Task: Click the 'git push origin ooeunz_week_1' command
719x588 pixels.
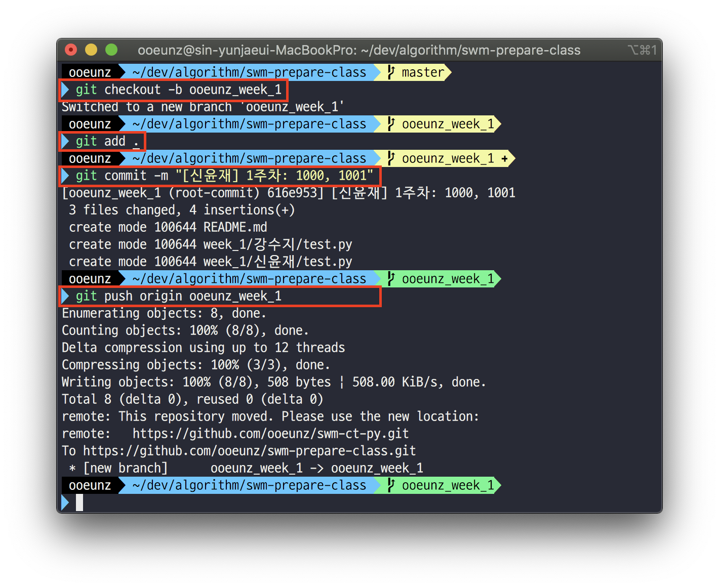Action: coord(178,296)
